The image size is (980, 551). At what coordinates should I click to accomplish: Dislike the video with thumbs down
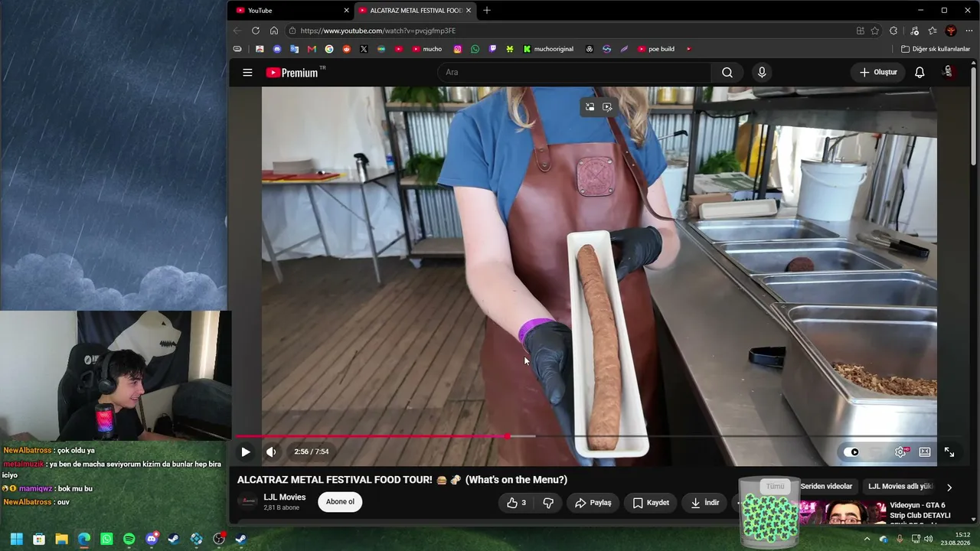click(x=548, y=503)
